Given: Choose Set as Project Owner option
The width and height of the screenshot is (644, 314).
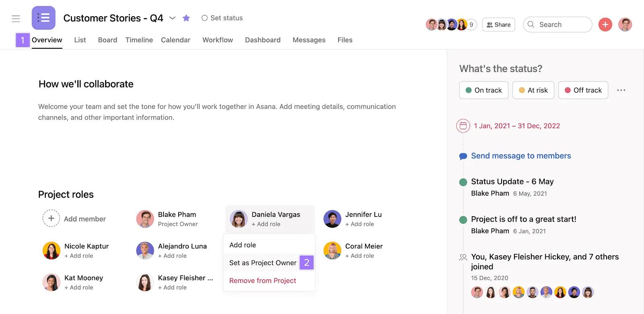Looking at the screenshot, I should click(263, 263).
